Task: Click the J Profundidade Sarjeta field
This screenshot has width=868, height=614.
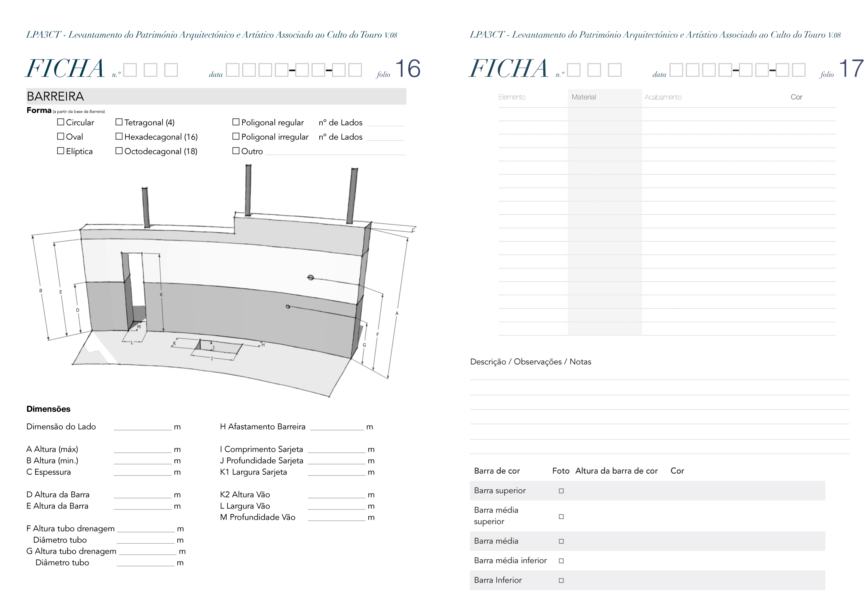Action: [x=336, y=461]
